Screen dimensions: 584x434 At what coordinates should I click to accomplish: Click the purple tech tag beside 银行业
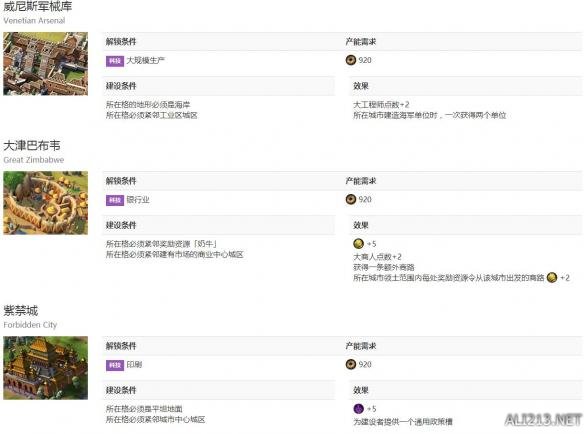[115, 200]
